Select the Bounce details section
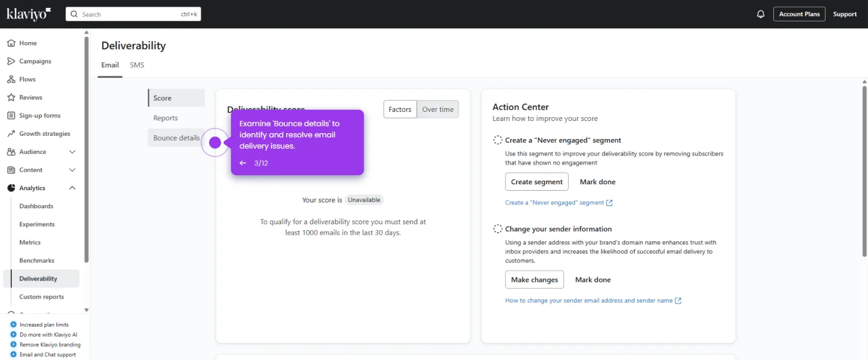 [x=177, y=138]
